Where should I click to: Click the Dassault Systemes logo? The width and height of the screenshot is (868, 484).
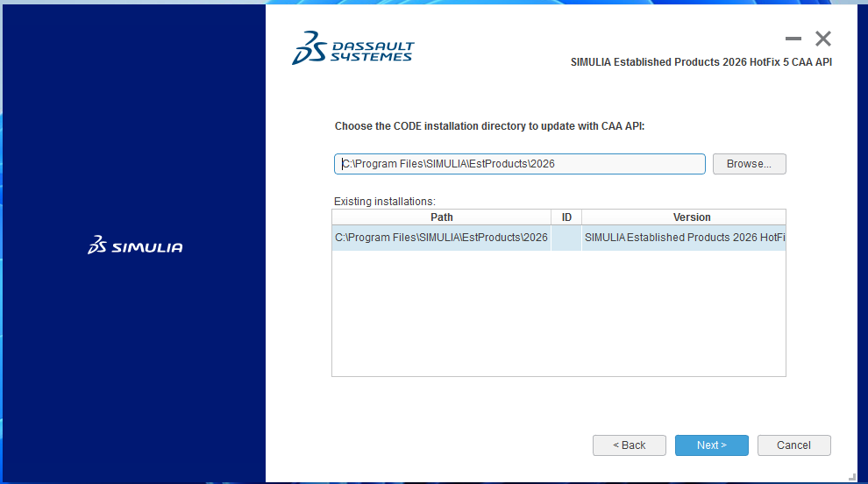point(353,48)
